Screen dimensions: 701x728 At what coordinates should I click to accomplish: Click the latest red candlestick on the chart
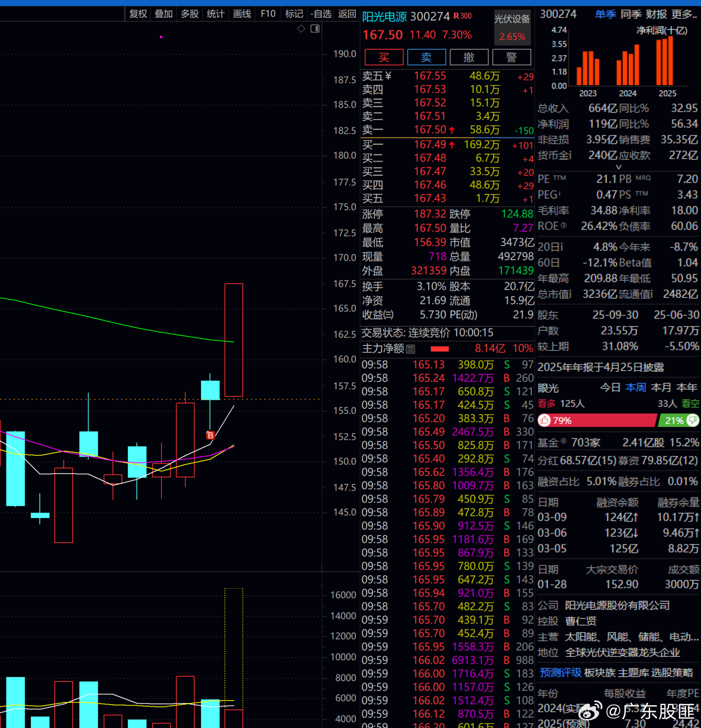(234, 340)
